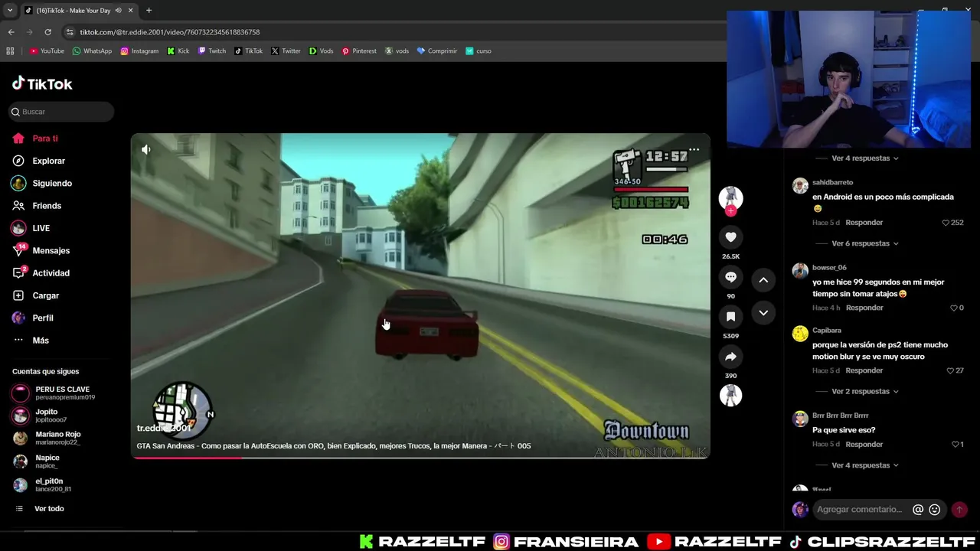Like the video with heart icon
Image resolution: width=980 pixels, height=551 pixels.
click(730, 237)
